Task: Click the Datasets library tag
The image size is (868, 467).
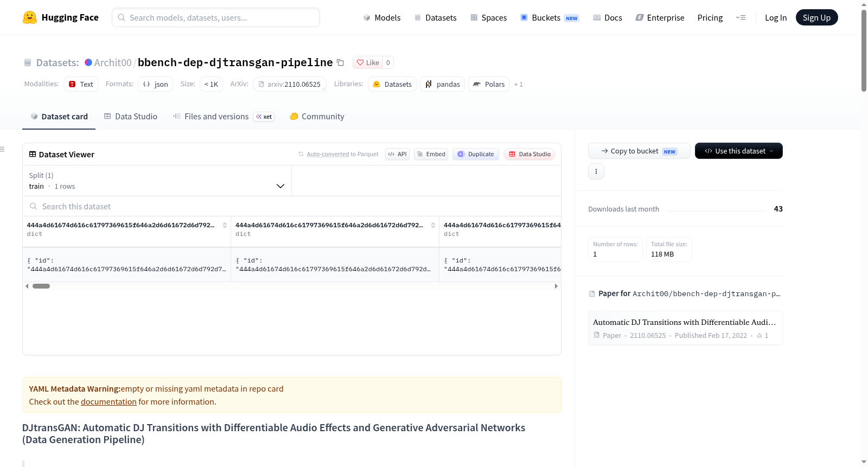Action: (392, 84)
